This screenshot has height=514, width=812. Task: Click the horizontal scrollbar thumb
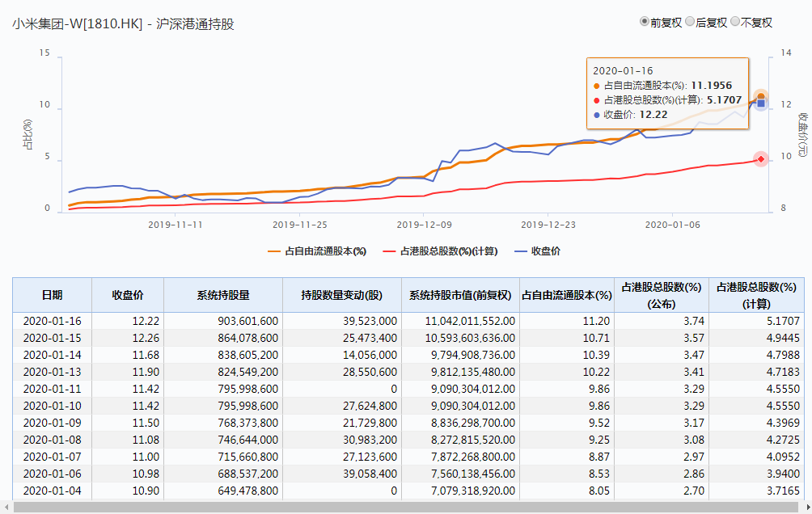(407, 508)
